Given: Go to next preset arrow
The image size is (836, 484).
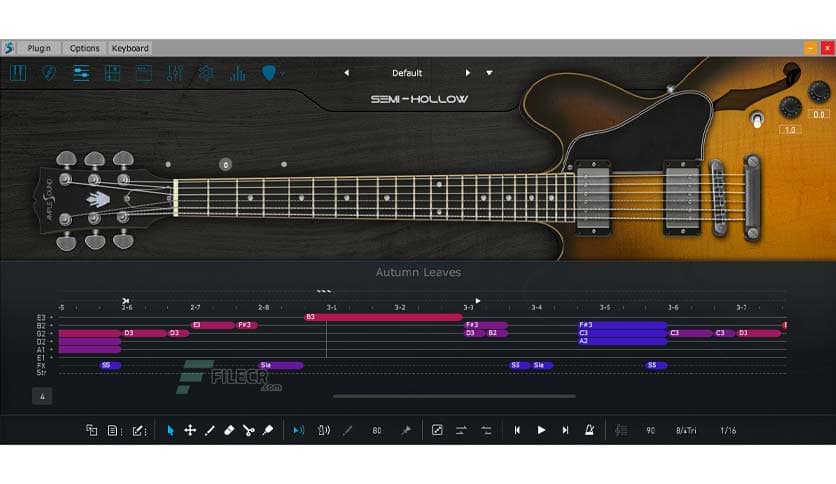Looking at the screenshot, I should click(468, 73).
